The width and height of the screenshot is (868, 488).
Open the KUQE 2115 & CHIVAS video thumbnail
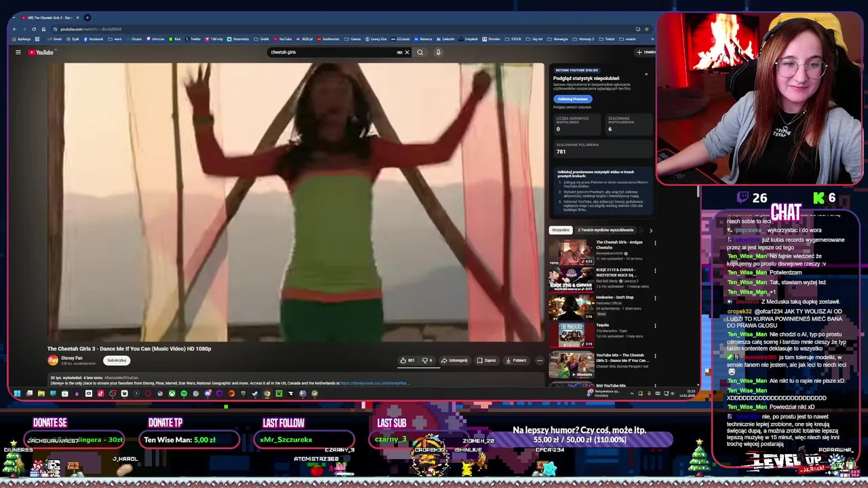point(571,280)
